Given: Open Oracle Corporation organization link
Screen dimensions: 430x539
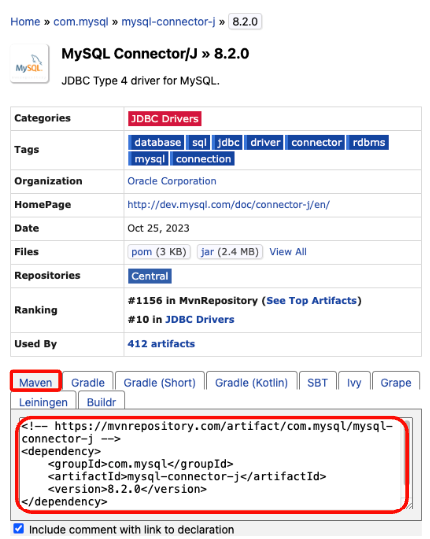Looking at the screenshot, I should tap(172, 181).
